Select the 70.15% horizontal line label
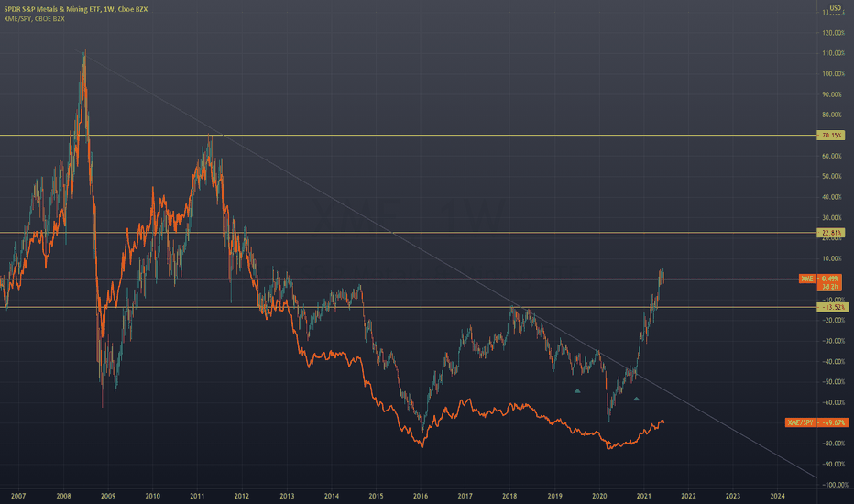 (831, 135)
